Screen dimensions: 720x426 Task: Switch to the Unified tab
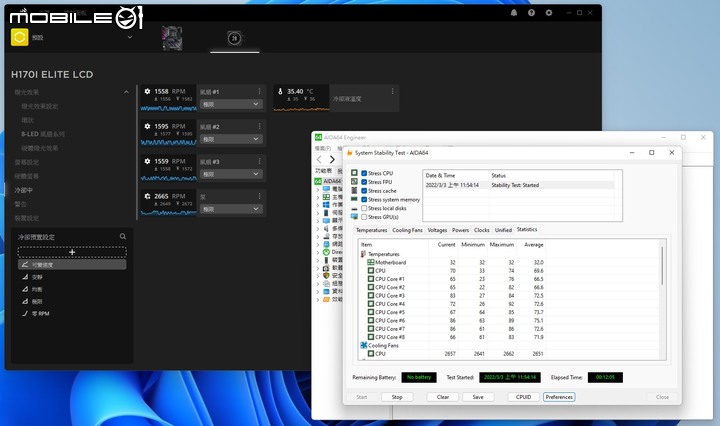tap(503, 230)
